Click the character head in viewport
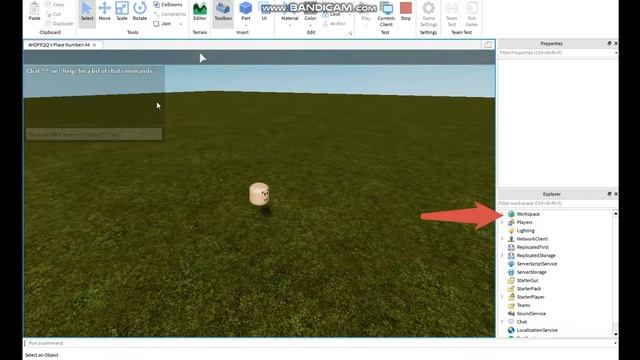The width and height of the screenshot is (640, 360). [x=259, y=194]
